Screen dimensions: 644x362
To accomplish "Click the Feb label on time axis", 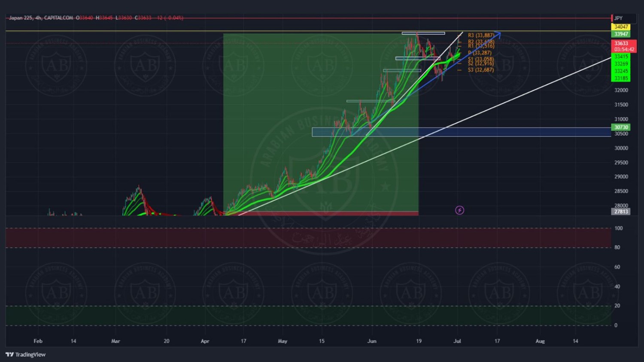I will (x=38, y=341).
